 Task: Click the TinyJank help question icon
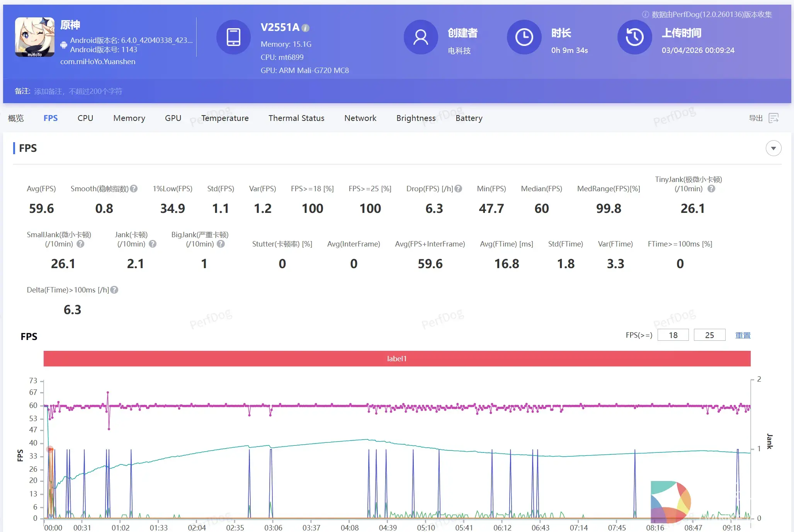point(711,189)
